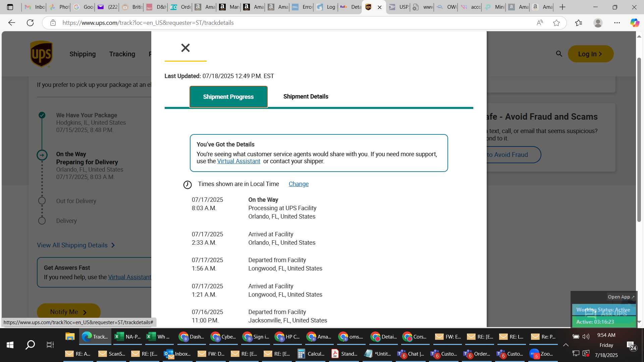Viewport: 644px width, 362px height.
Task: Show hidden system tray icons chevron
Action: (566, 345)
